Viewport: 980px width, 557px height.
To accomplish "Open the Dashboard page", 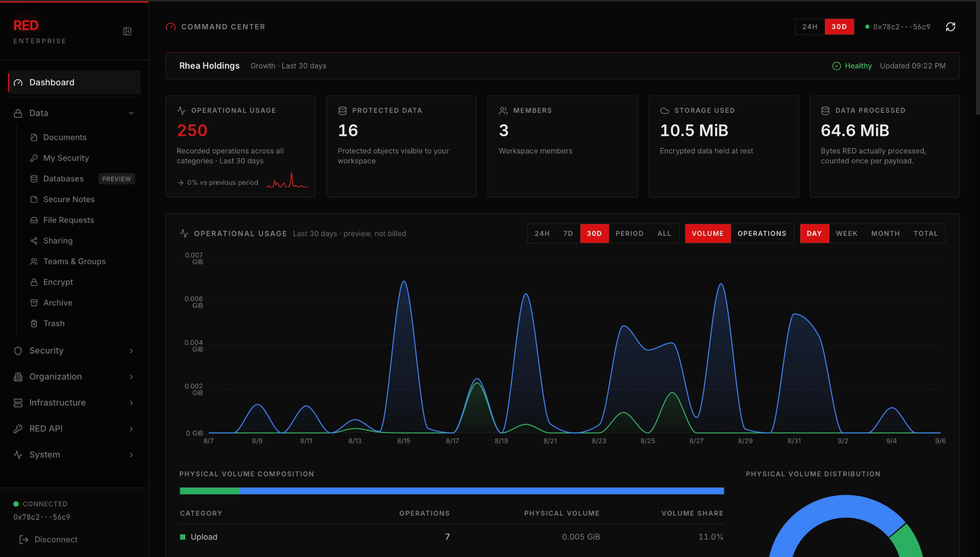I will point(75,83).
